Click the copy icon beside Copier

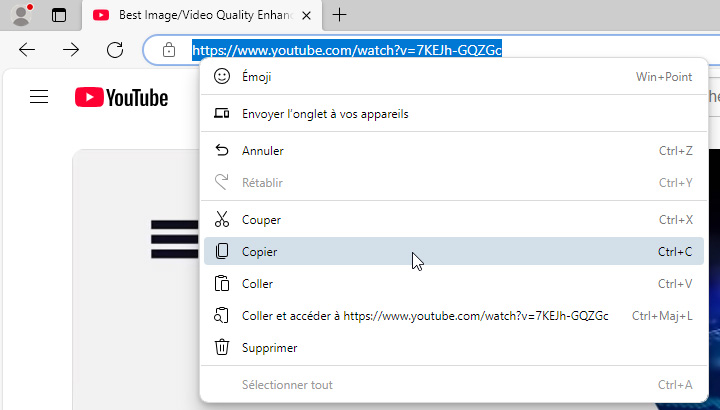click(222, 251)
